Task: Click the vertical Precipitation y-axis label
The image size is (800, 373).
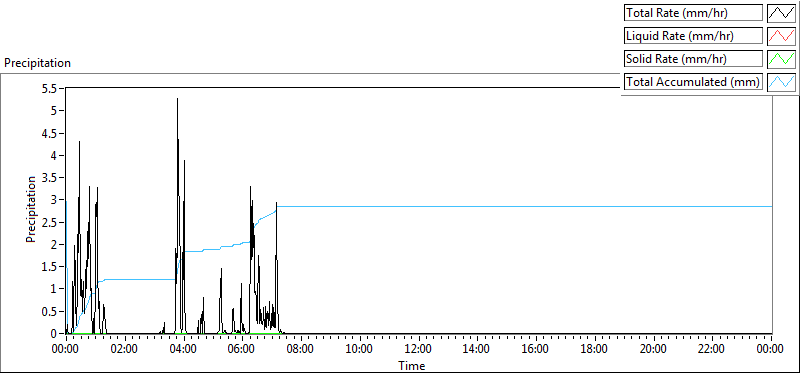Action: click(31, 209)
